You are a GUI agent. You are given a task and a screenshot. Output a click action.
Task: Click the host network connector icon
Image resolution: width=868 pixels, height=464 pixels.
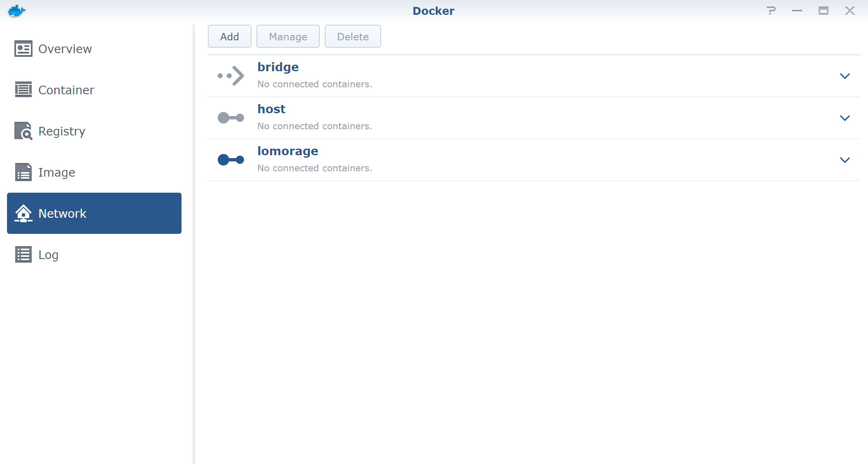[231, 118]
